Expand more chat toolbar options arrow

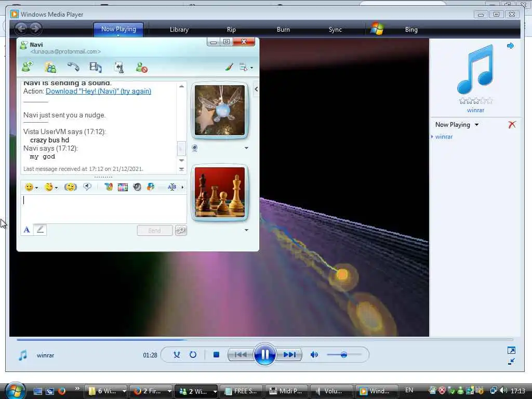click(x=182, y=187)
